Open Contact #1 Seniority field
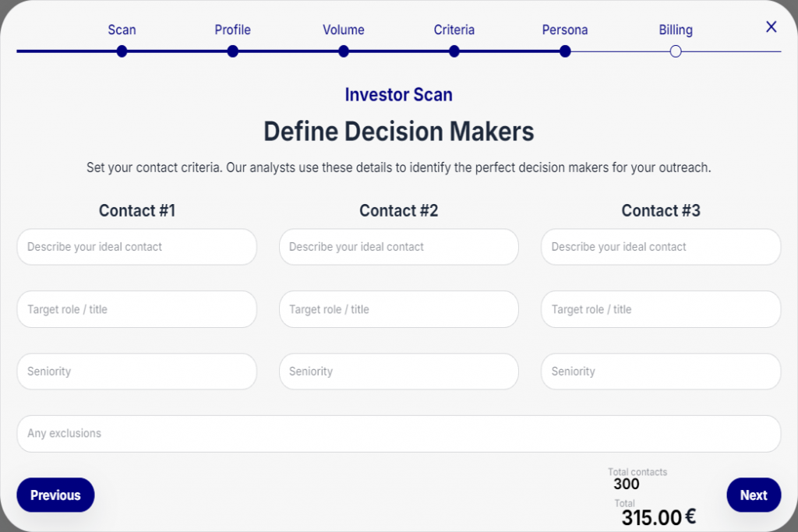Screen dimensions: 798x532 coord(136,372)
